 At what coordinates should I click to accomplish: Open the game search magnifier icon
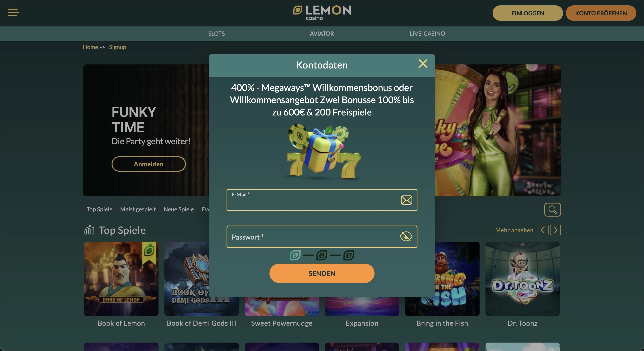(553, 209)
